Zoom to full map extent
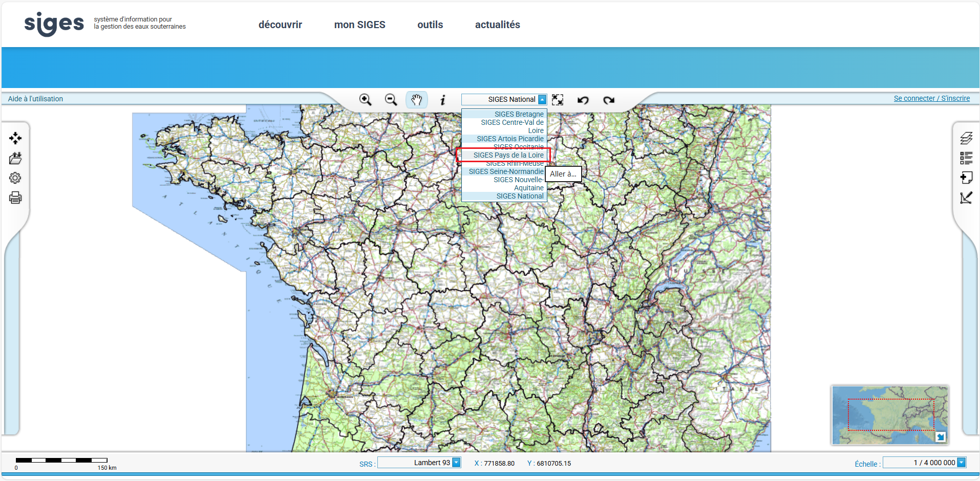This screenshot has height=481, width=980. tap(558, 100)
